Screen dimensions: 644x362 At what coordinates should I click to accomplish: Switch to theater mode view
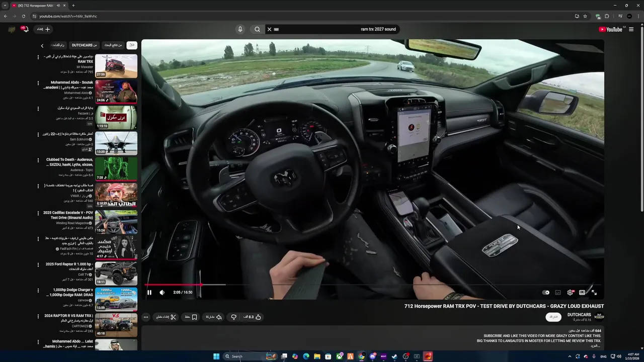pyautogui.click(x=582, y=292)
